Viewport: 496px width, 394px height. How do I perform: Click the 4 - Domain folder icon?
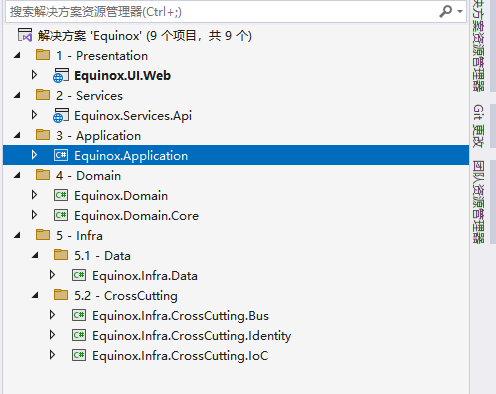point(43,175)
